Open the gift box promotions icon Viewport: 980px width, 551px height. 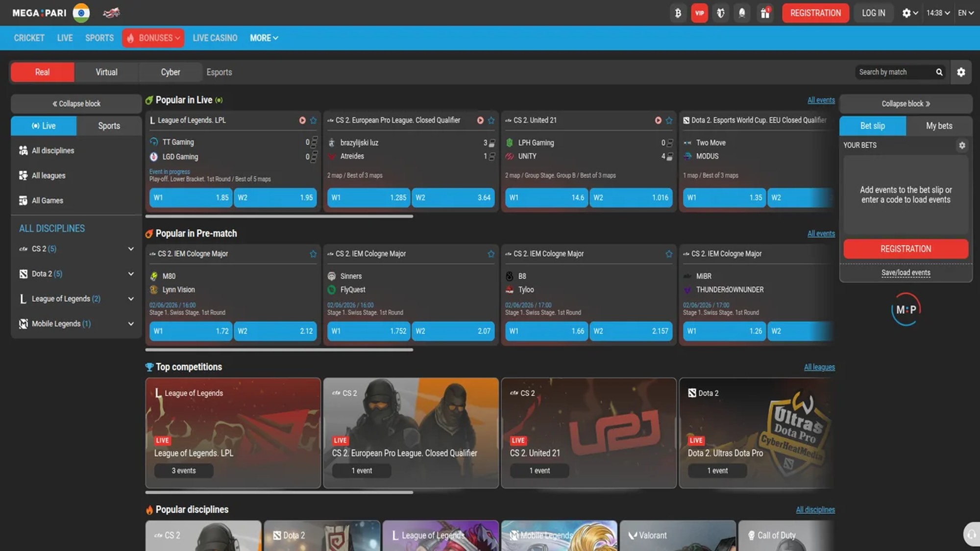point(765,13)
